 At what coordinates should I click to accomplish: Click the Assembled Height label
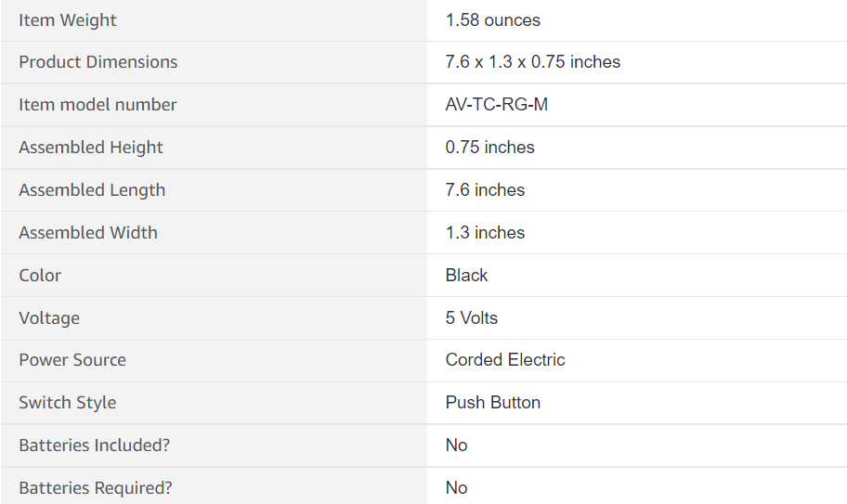(91, 148)
